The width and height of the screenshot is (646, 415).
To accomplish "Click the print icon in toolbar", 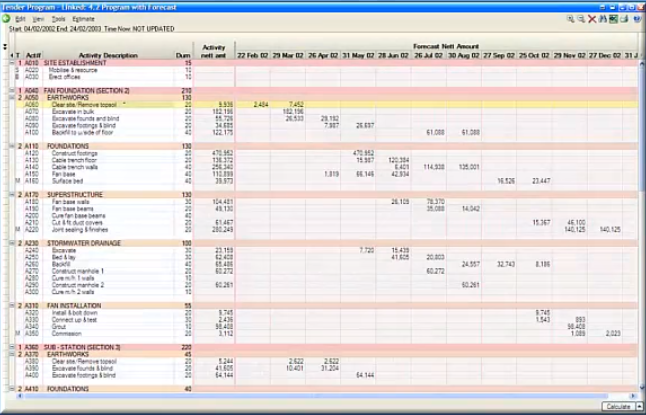I will 624,18.
